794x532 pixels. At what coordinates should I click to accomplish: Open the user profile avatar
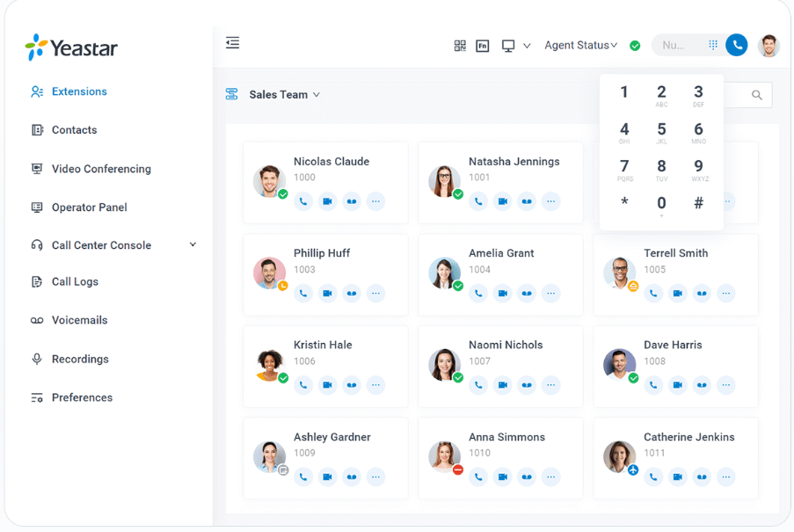coord(769,46)
